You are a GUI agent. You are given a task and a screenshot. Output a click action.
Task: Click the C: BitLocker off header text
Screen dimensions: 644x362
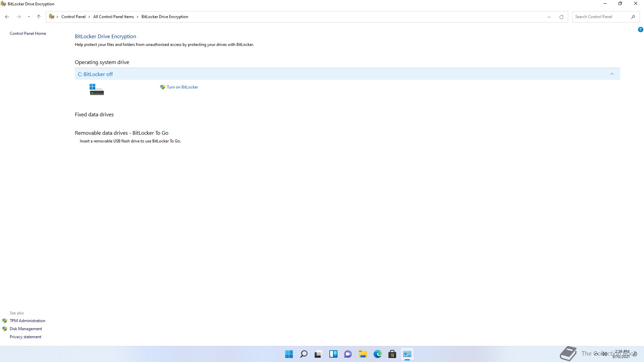[95, 74]
